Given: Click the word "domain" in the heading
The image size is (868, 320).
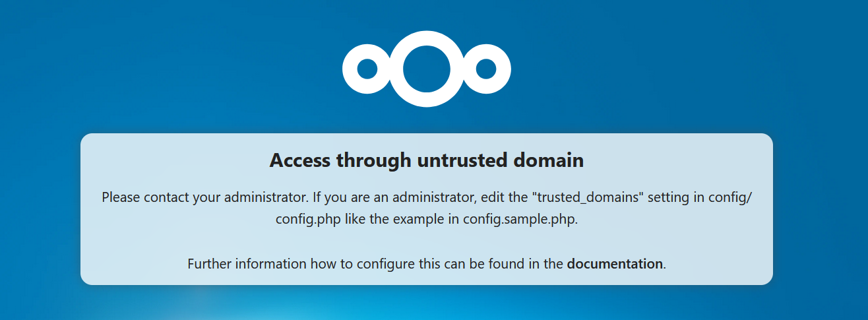Looking at the screenshot, I should point(551,160).
